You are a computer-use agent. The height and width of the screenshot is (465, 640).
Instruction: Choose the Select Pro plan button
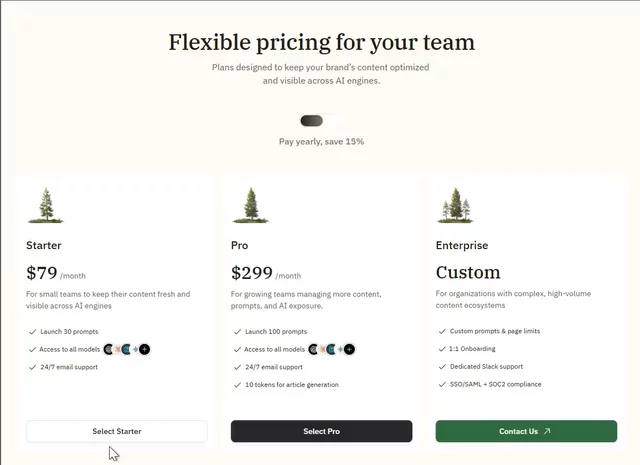pos(321,431)
